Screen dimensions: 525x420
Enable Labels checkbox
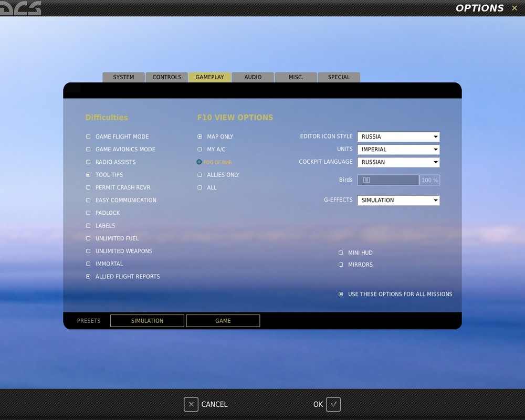(88, 226)
